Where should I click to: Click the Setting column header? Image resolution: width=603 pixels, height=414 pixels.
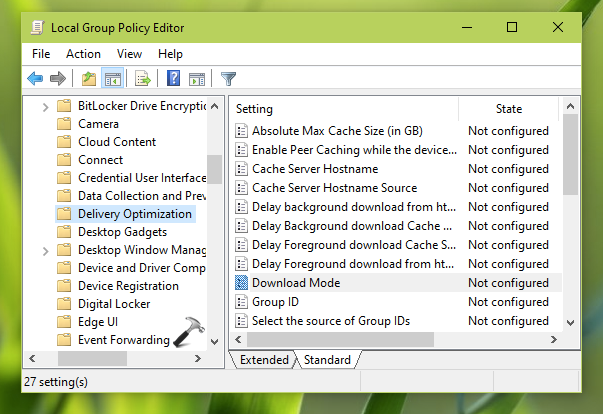click(343, 108)
